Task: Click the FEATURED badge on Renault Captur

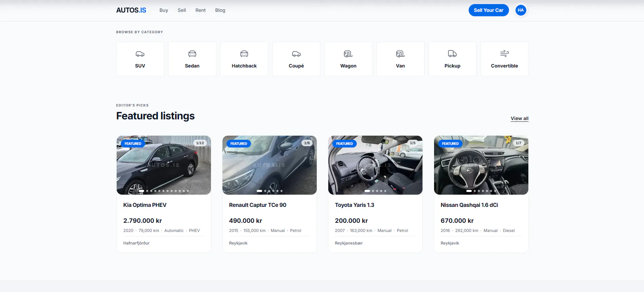Action: click(x=239, y=143)
